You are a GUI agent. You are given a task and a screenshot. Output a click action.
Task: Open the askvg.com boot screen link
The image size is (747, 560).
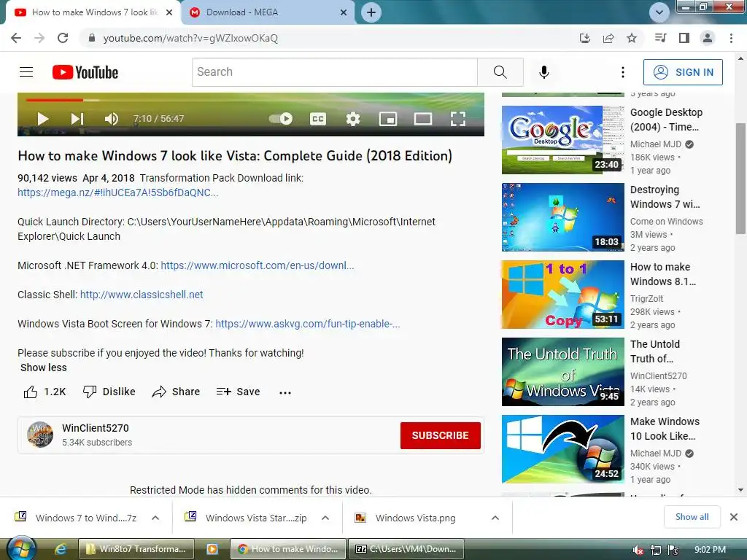click(308, 324)
